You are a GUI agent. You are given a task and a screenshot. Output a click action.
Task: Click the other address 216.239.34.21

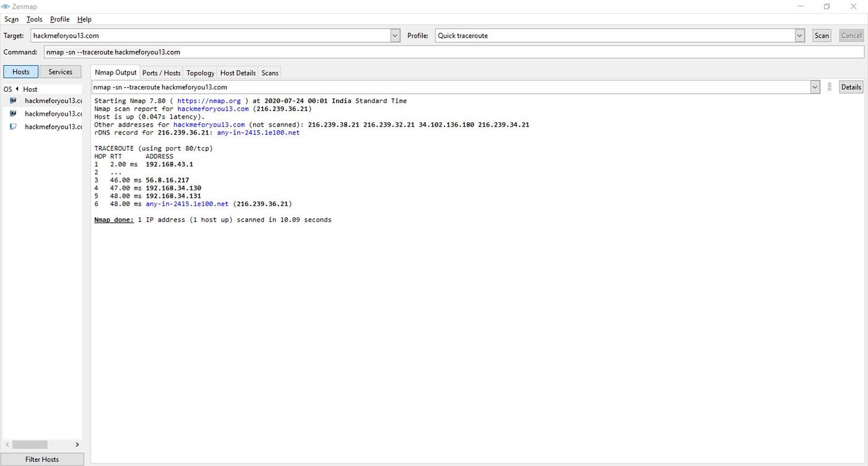[x=503, y=125]
